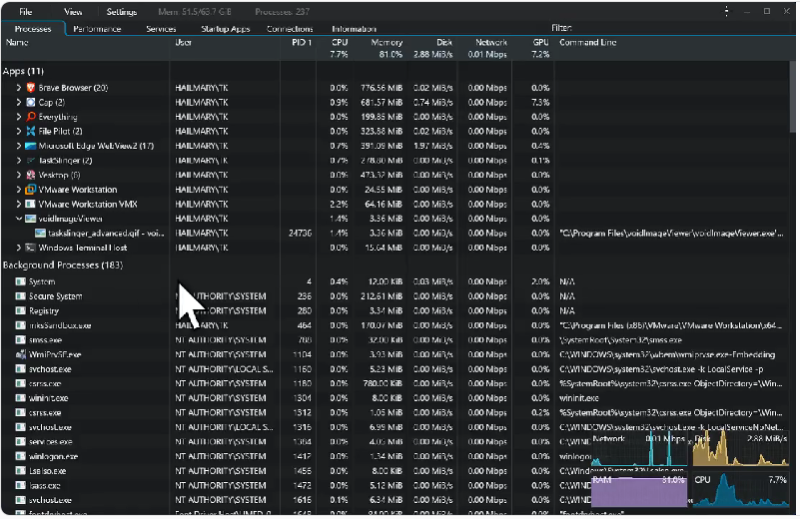Screen dimensions: 800x519
Task: Click the Vesktop app icon
Action: coord(31,175)
